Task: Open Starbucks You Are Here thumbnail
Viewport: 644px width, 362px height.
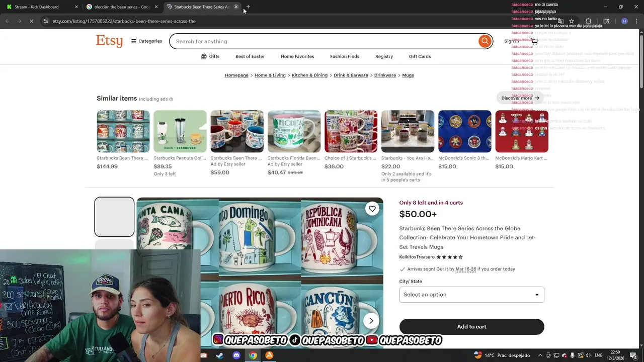Action: coord(408,131)
